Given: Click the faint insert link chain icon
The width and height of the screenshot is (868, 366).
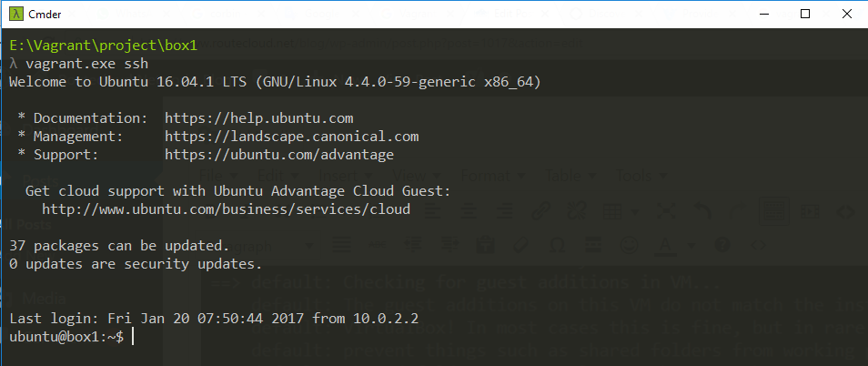Looking at the screenshot, I should (x=540, y=210).
